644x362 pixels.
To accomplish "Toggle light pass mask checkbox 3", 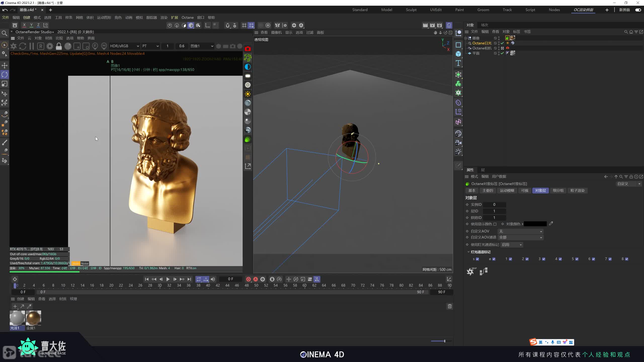I will coord(544,259).
